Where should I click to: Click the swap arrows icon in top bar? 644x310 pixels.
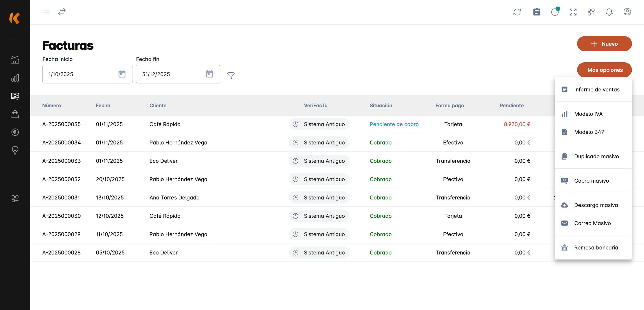62,12
